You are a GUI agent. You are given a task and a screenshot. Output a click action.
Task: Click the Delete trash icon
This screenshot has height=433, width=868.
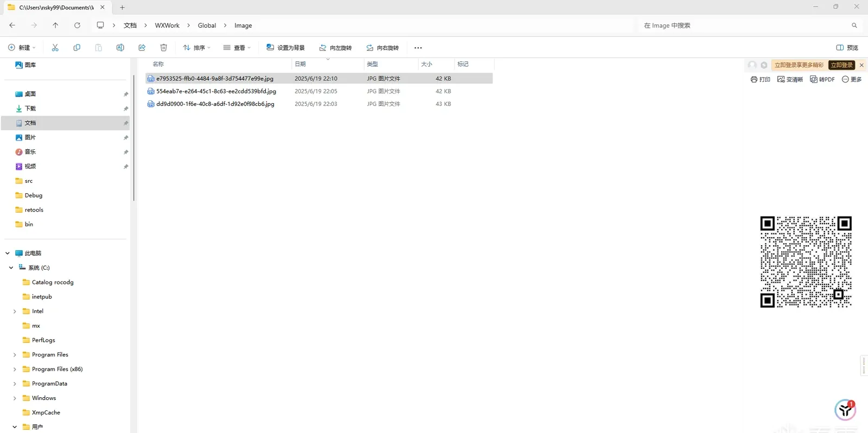[x=163, y=48]
